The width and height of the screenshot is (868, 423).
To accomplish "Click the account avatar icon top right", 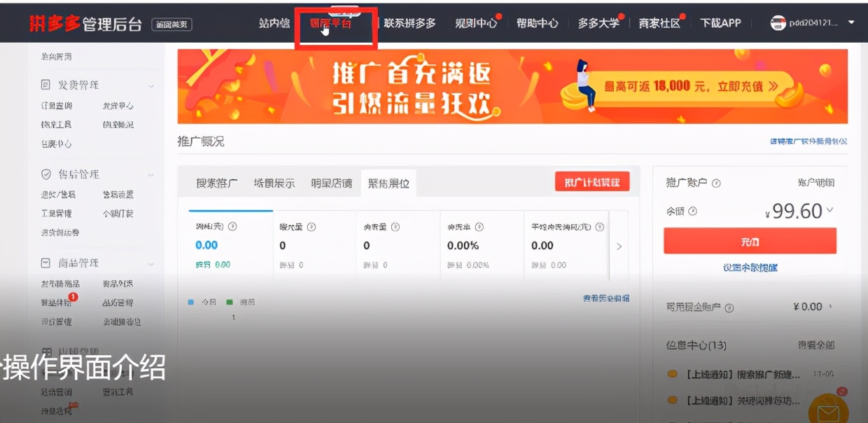I will coord(777,23).
